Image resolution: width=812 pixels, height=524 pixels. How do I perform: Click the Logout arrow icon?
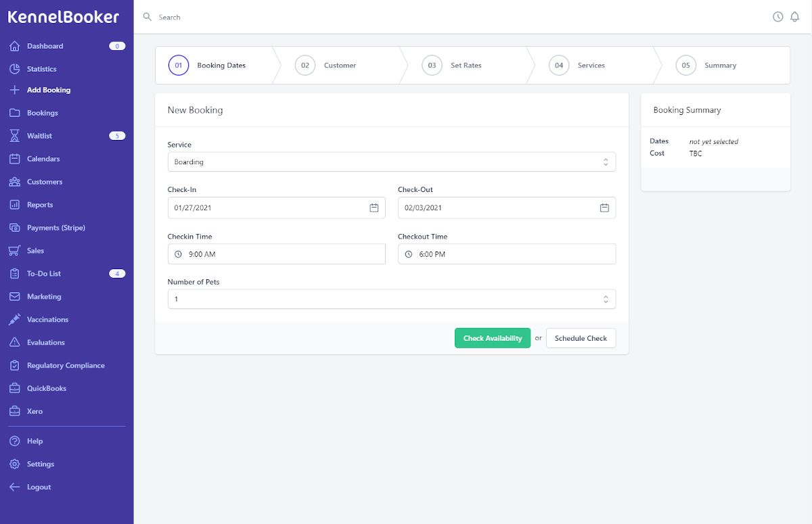tap(15, 487)
